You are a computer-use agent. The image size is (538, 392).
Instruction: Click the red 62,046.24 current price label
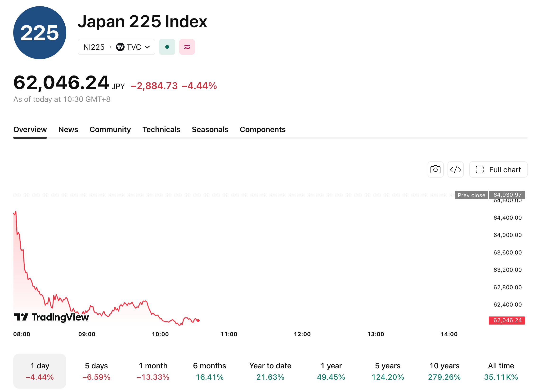507,320
